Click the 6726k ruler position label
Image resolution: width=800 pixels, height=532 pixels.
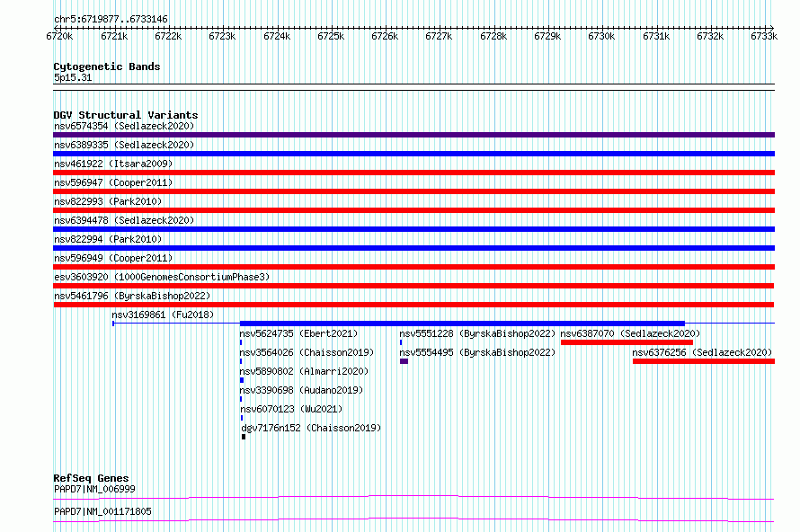click(x=385, y=36)
